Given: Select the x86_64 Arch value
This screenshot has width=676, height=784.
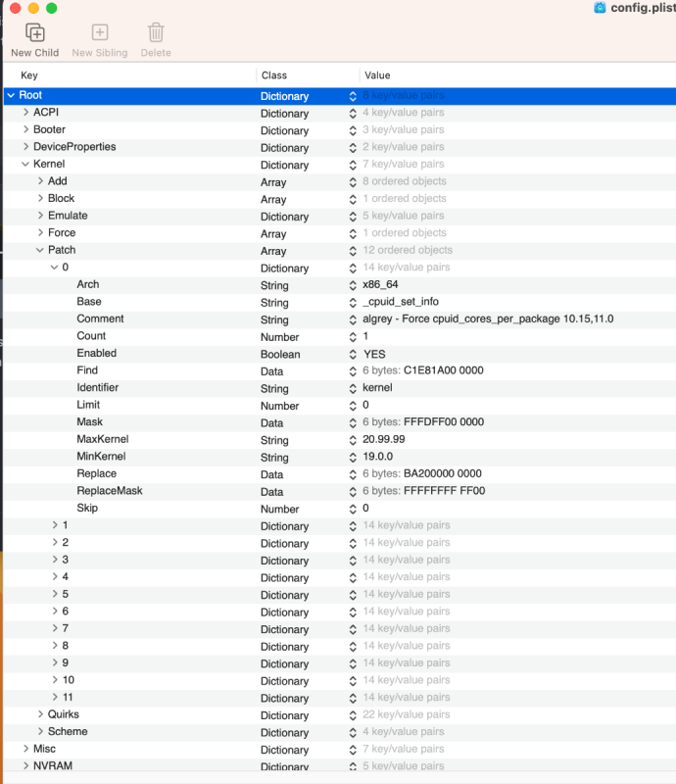Looking at the screenshot, I should click(380, 284).
